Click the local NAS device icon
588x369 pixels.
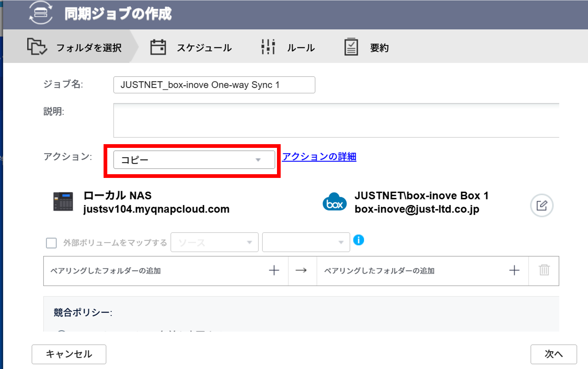[x=63, y=202]
